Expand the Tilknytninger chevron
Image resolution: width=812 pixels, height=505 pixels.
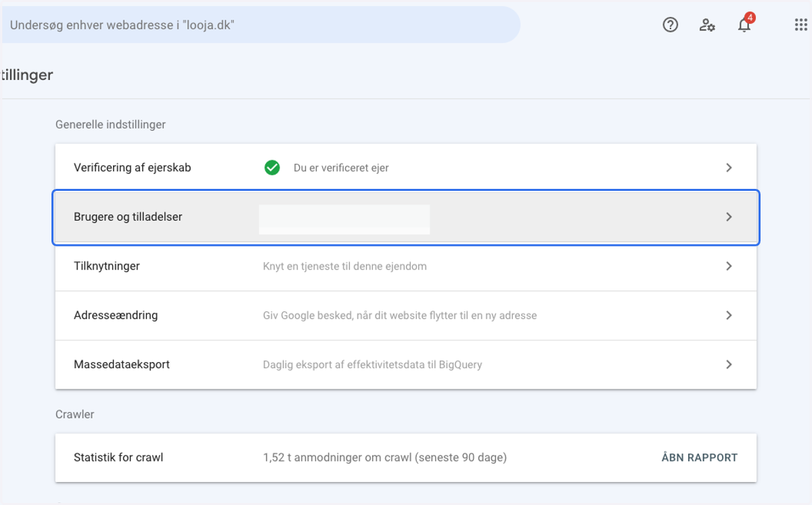729,266
